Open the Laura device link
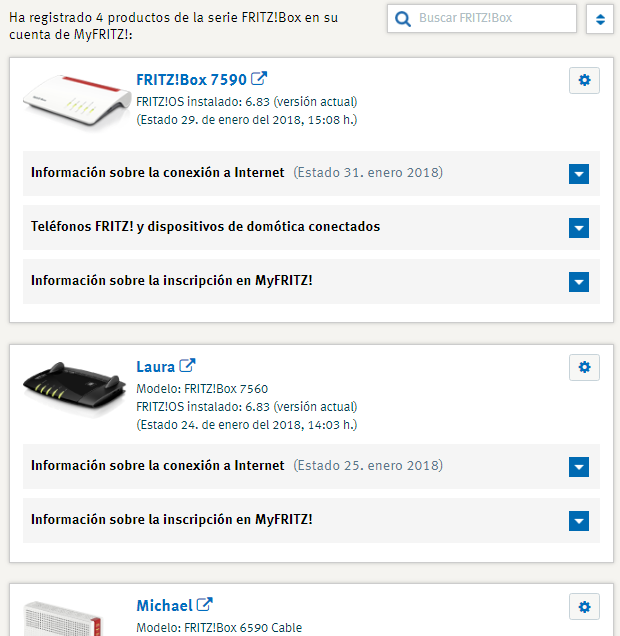This screenshot has height=636, width=620. coord(155,367)
